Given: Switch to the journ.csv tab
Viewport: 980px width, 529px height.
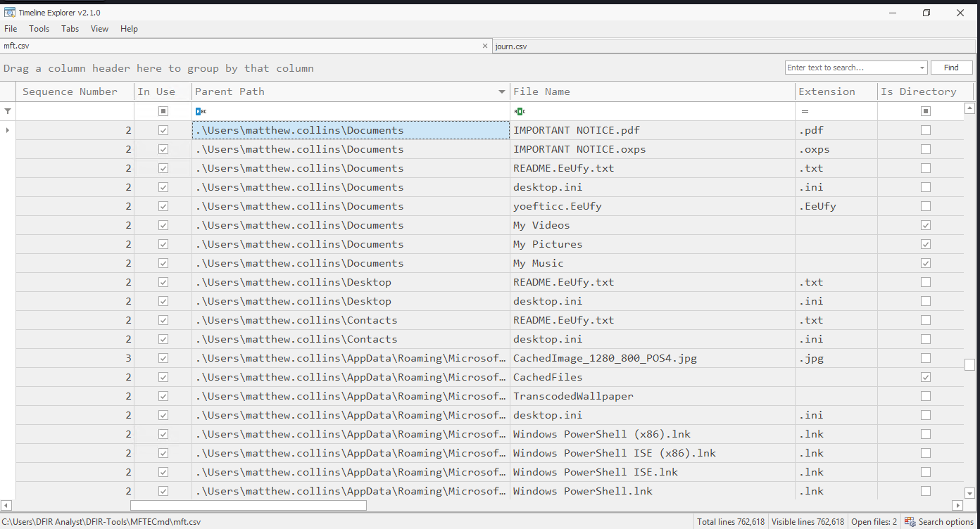Looking at the screenshot, I should tap(511, 46).
